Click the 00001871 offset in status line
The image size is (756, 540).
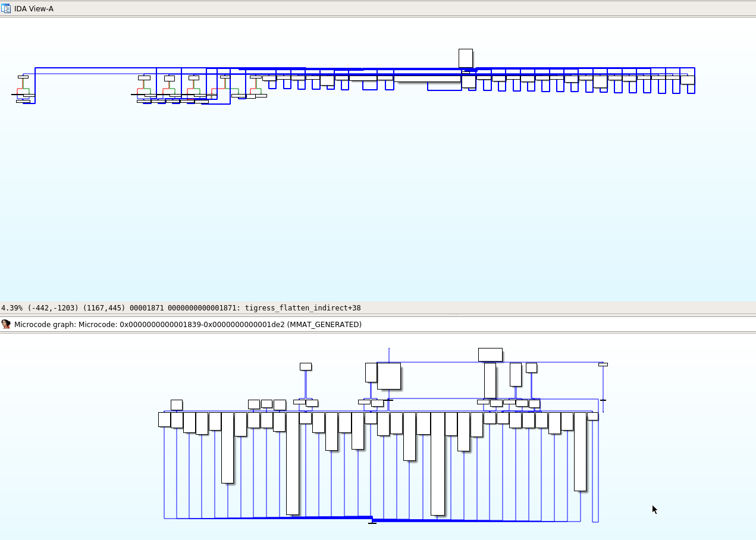(147, 308)
